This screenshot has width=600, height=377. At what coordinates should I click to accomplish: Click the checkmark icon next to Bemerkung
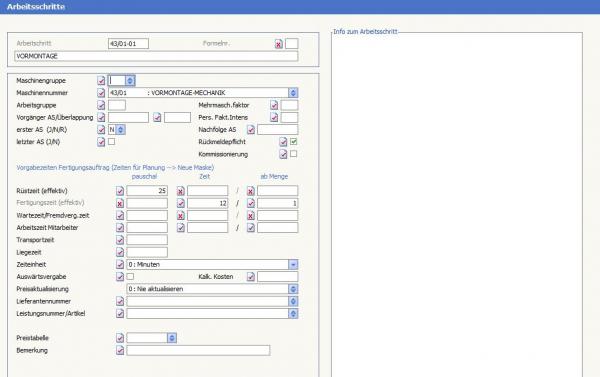pos(120,350)
